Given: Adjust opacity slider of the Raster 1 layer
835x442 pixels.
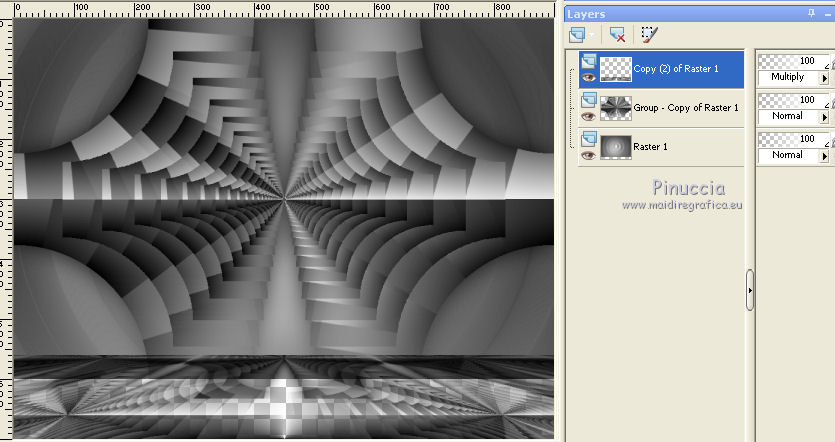Looking at the screenshot, I should click(x=793, y=139).
